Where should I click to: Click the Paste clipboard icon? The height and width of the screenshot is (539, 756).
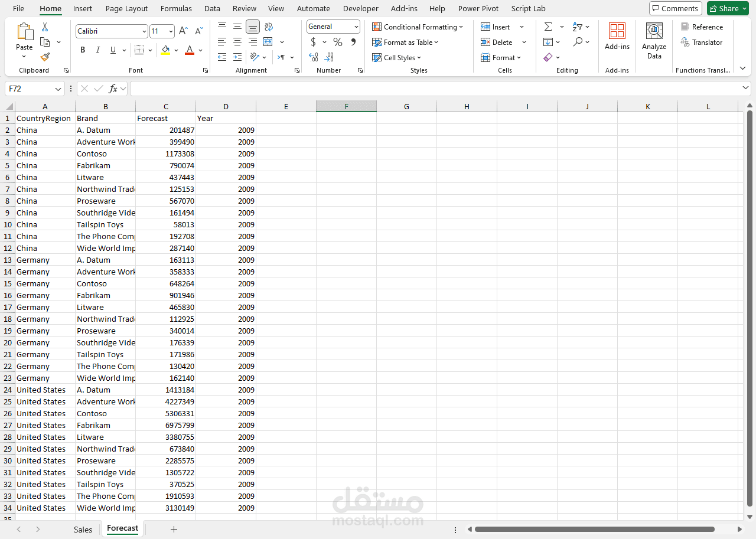25,32
